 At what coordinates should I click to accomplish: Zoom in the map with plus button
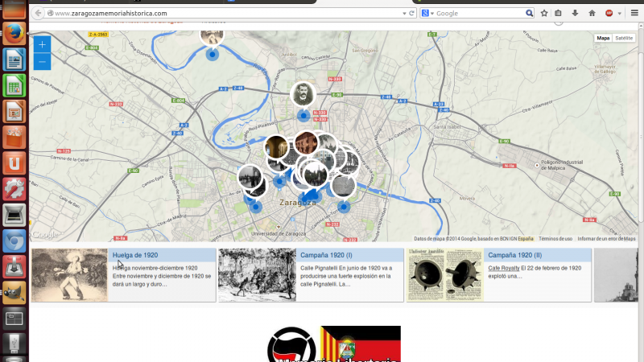coord(42,45)
